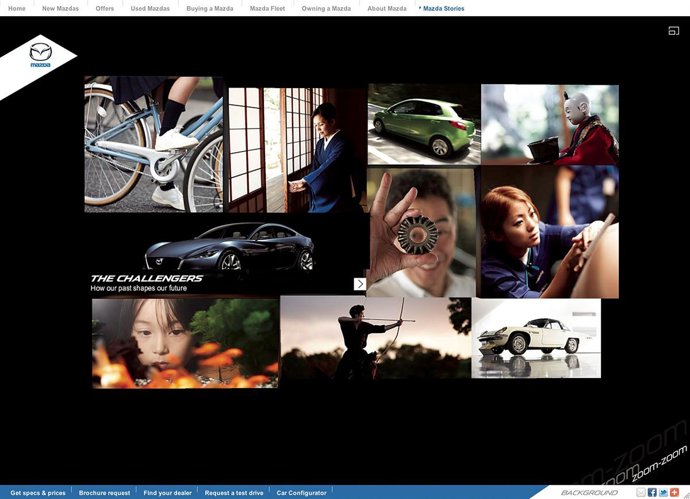Click the fullscreen icon at top right
The height and width of the screenshot is (499, 690).
[x=674, y=31]
